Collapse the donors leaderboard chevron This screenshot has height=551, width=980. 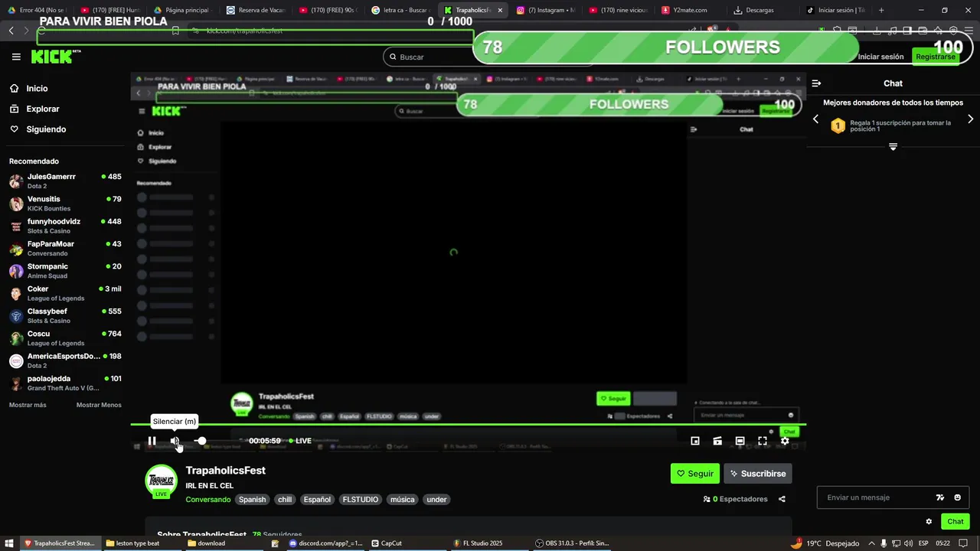click(893, 146)
